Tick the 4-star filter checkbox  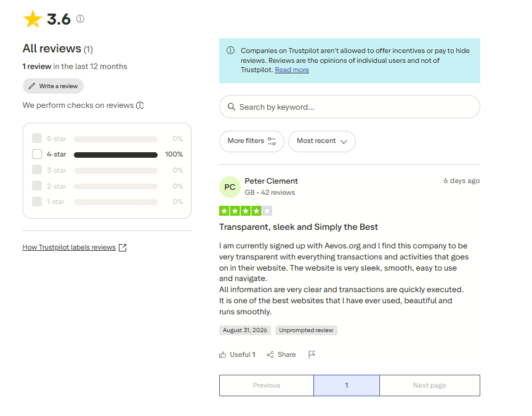point(37,154)
